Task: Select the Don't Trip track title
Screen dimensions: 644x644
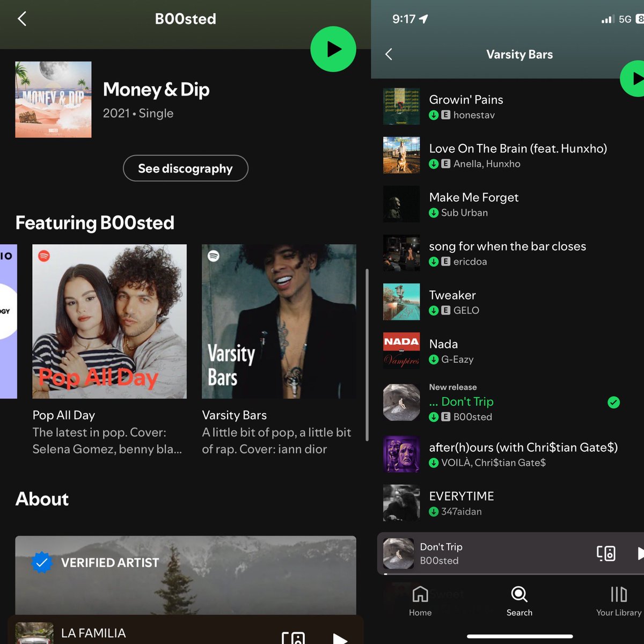Action: [x=462, y=401]
